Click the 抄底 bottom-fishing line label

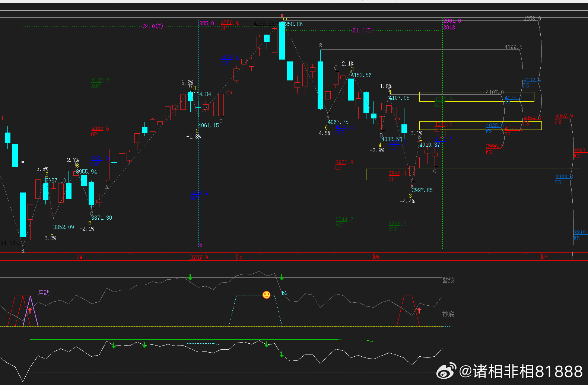pos(448,314)
